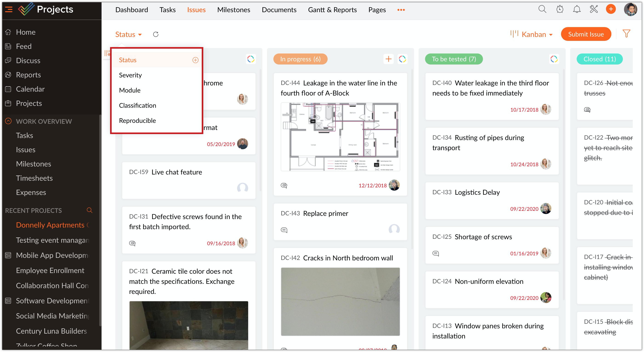The image size is (644, 352).
Task: Open the Status group-by dropdown
Action: tap(128, 34)
